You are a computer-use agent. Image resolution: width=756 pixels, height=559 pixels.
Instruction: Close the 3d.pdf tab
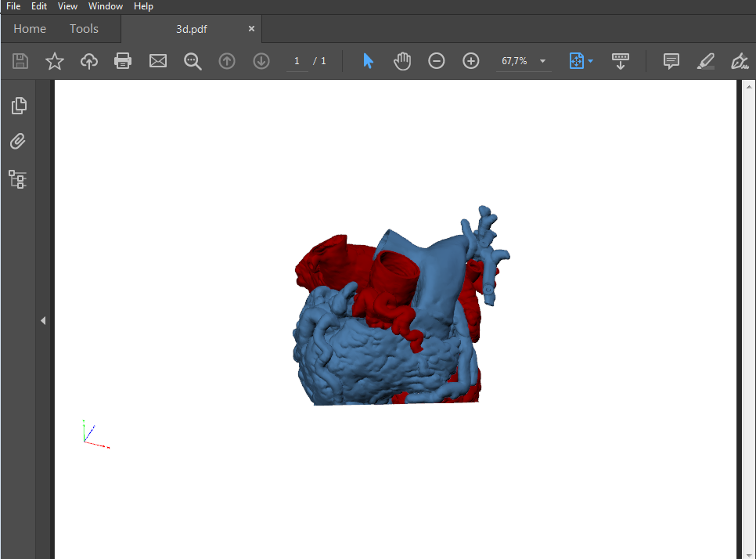click(x=251, y=29)
